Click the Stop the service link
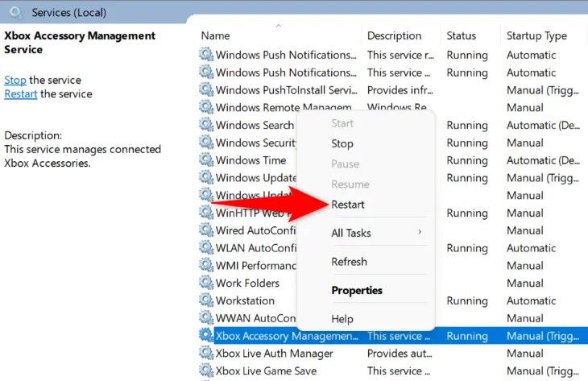 tap(15, 80)
